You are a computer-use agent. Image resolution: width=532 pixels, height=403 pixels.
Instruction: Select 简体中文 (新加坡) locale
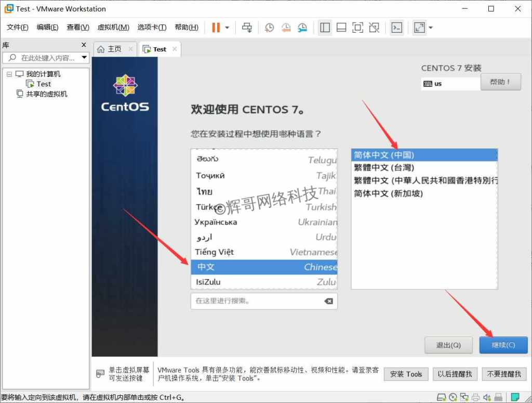click(424, 193)
